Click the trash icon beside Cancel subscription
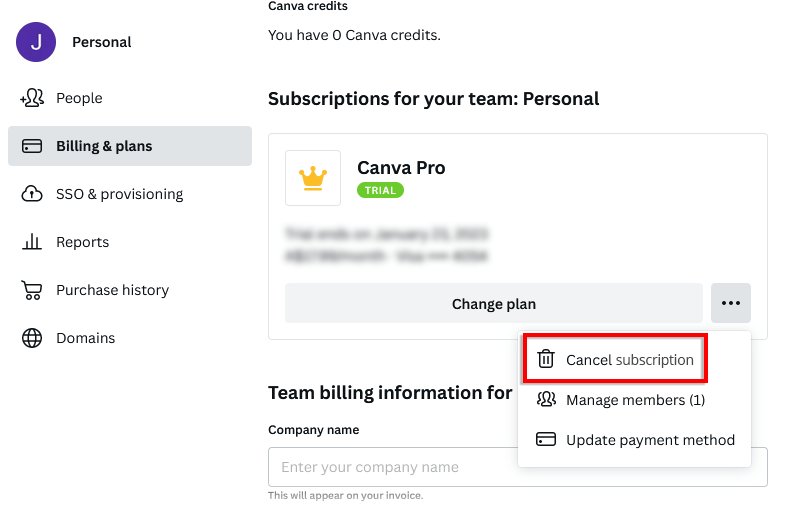Viewport: 789px width, 514px height. tap(546, 360)
